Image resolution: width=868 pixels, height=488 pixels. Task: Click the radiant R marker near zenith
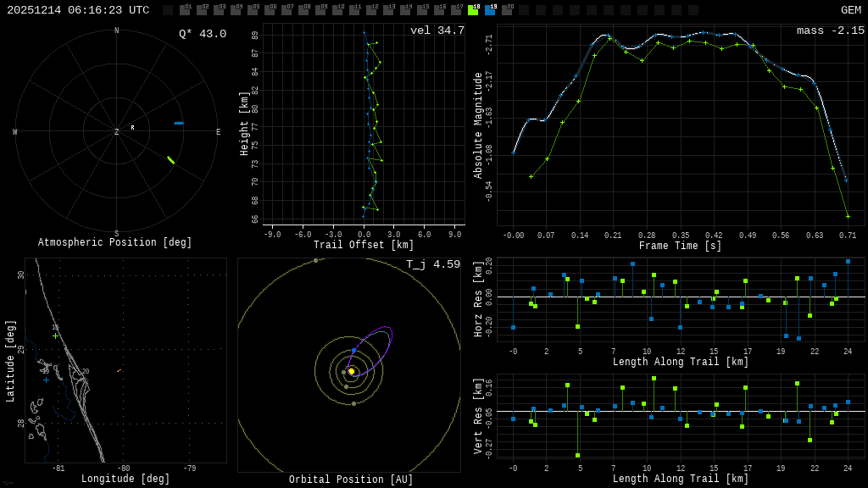(x=132, y=128)
